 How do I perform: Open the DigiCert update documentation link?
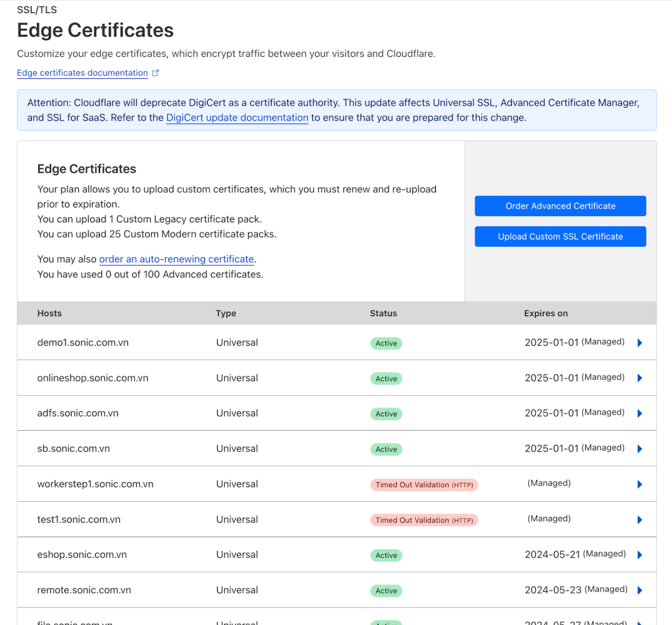pos(237,117)
